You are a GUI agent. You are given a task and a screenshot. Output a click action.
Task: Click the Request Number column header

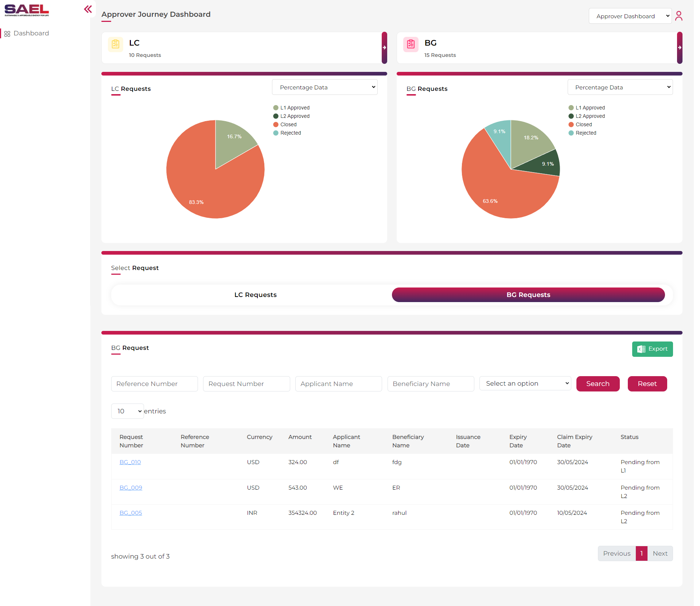(x=131, y=441)
